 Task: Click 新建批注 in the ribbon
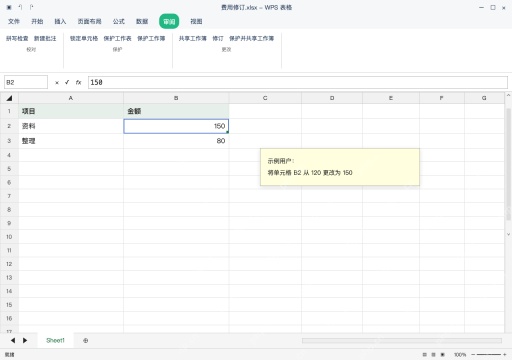point(45,39)
